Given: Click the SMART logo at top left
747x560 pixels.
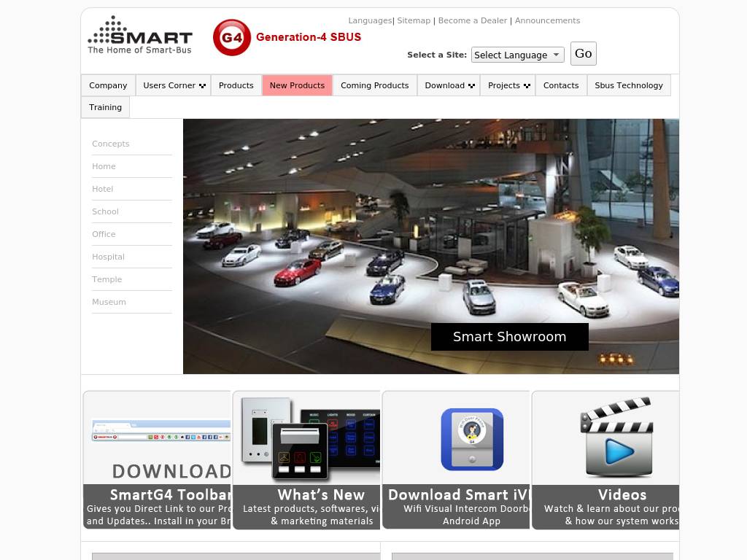Looking at the screenshot, I should pos(139,35).
